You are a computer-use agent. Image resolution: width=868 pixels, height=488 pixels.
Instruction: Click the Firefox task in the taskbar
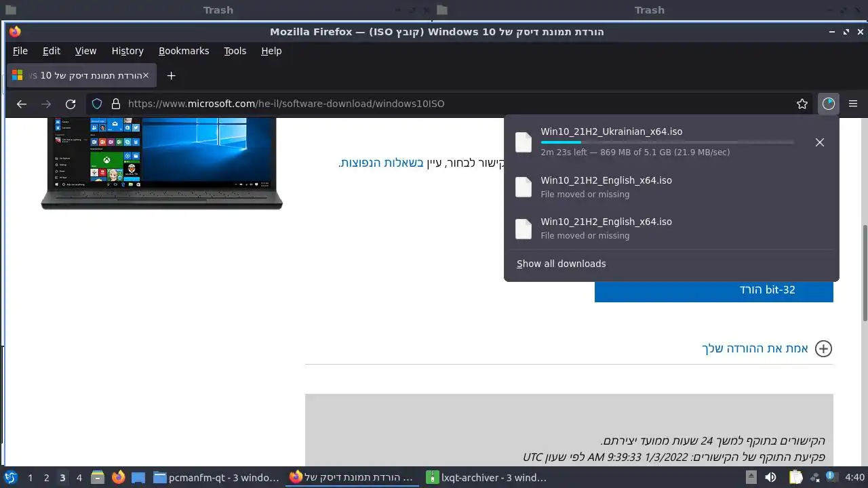pyautogui.click(x=353, y=478)
